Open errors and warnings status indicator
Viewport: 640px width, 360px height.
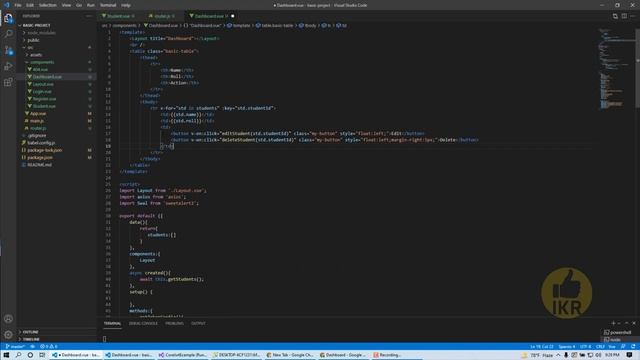(49, 347)
